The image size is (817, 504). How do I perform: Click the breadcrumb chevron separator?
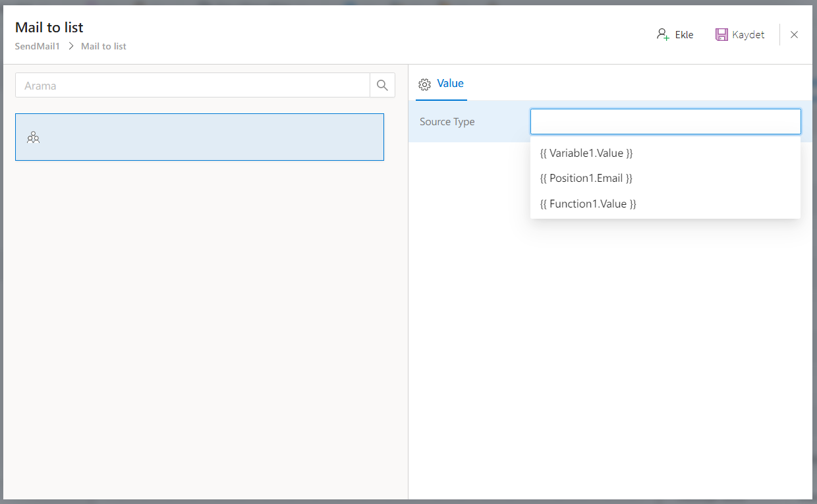click(70, 46)
